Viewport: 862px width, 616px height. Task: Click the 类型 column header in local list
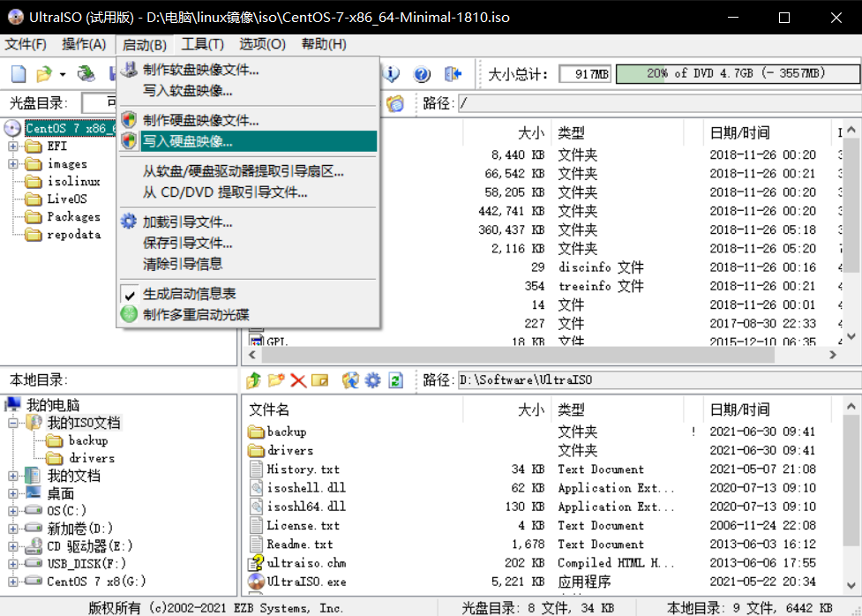click(x=617, y=409)
